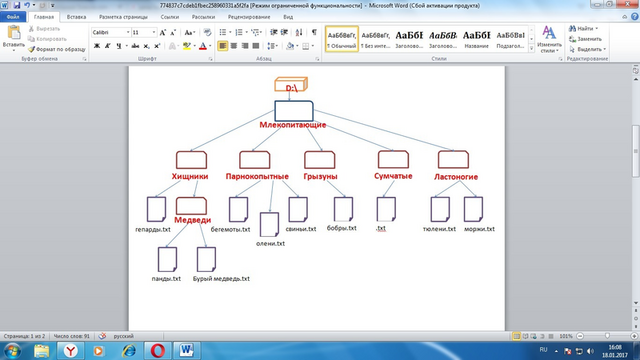The height and width of the screenshot is (360, 640).
Task: Click the Заменить button
Action: 586,39
